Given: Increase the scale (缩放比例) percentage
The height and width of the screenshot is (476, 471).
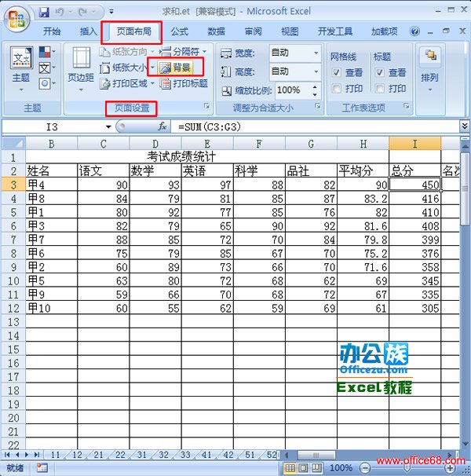Looking at the screenshot, I should (315, 87).
